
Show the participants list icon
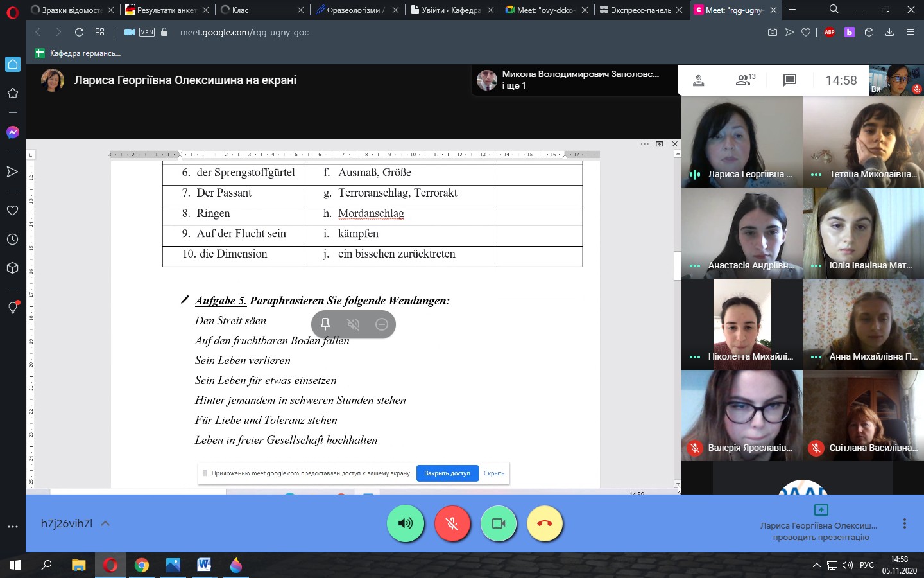coord(744,80)
